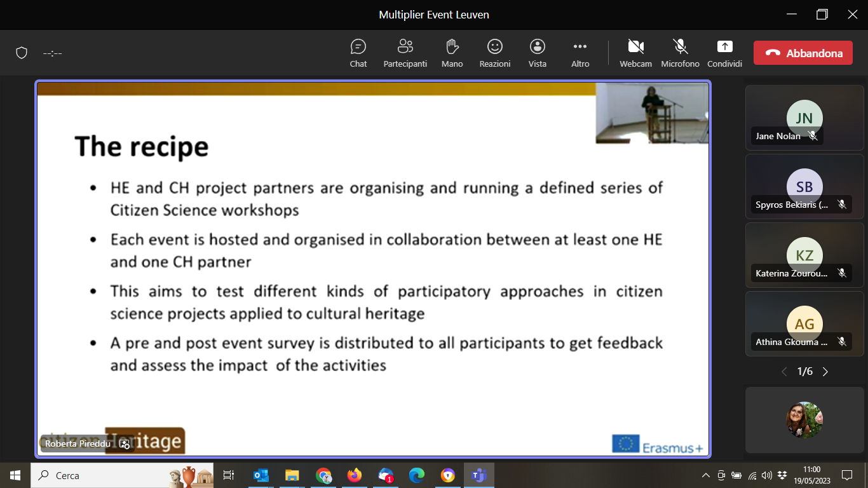This screenshot has height=488, width=868.
Task: Click the battery status tray icon
Action: tap(736, 475)
